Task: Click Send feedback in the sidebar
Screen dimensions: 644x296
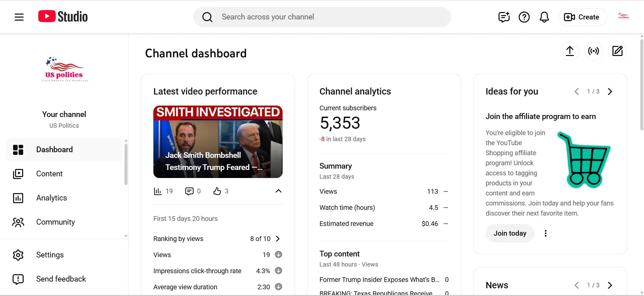Action: tap(64, 279)
